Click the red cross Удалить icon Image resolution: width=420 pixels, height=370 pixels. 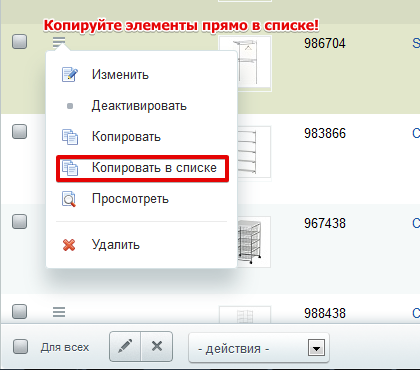69,245
